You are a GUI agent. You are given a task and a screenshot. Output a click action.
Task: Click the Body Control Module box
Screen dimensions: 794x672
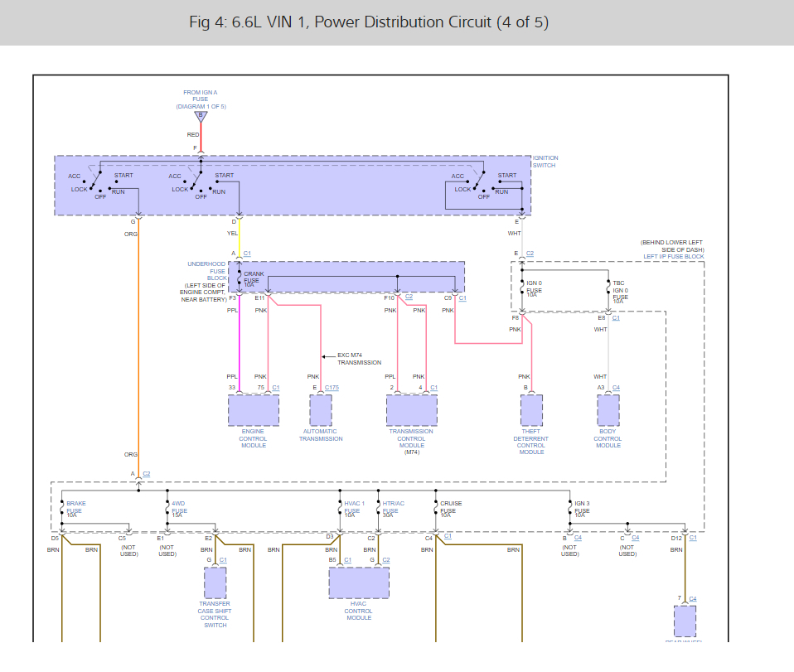(608, 410)
